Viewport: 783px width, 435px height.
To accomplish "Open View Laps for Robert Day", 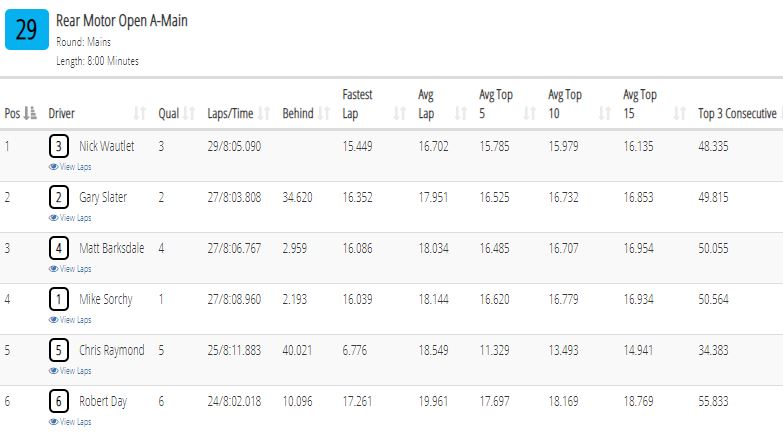I will [70, 422].
